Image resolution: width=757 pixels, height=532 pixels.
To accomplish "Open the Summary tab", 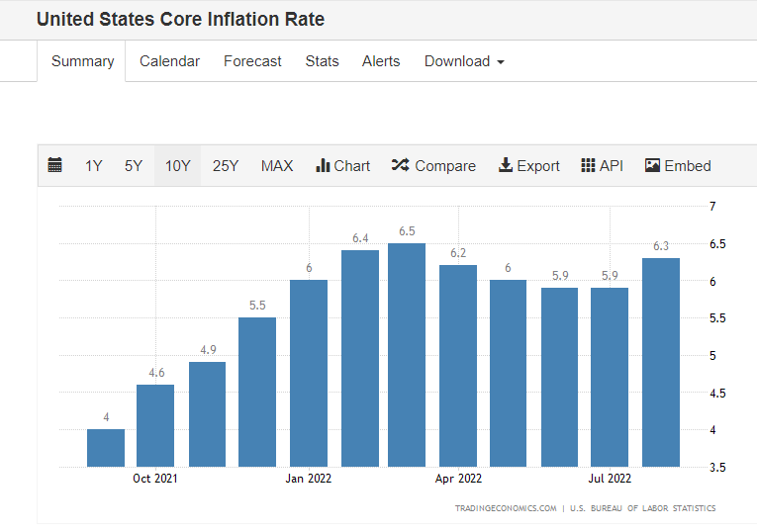I will tap(82, 61).
